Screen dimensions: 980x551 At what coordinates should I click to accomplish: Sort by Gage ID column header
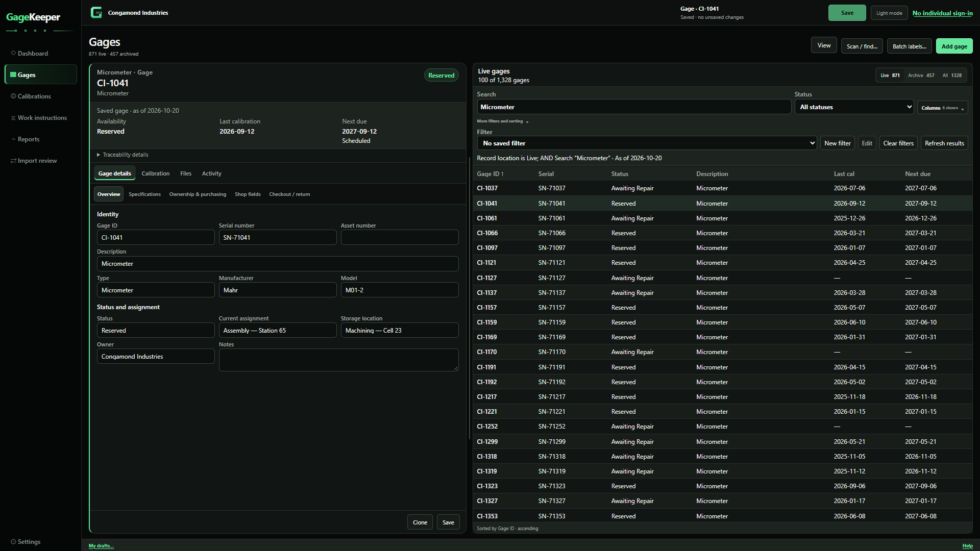coord(490,174)
